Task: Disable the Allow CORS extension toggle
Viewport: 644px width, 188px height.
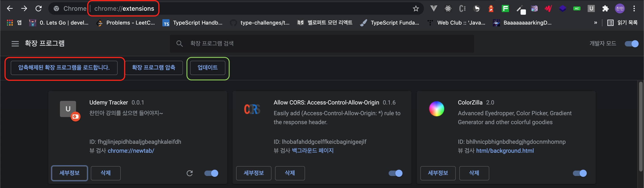Action: point(396,173)
